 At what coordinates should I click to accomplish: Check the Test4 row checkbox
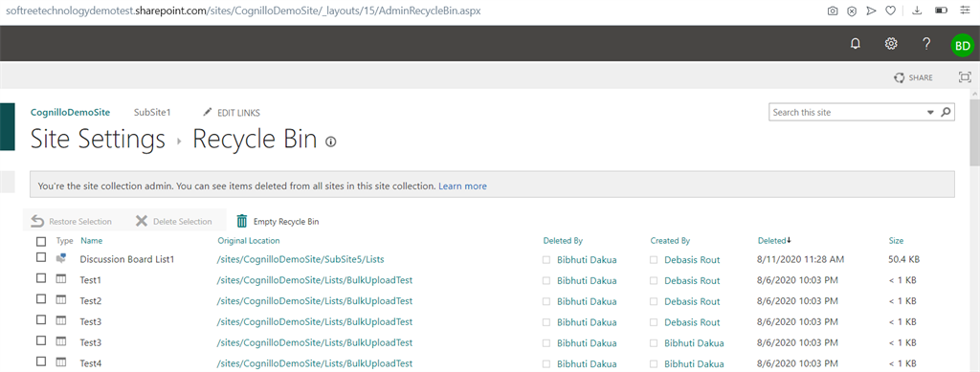[41, 361]
